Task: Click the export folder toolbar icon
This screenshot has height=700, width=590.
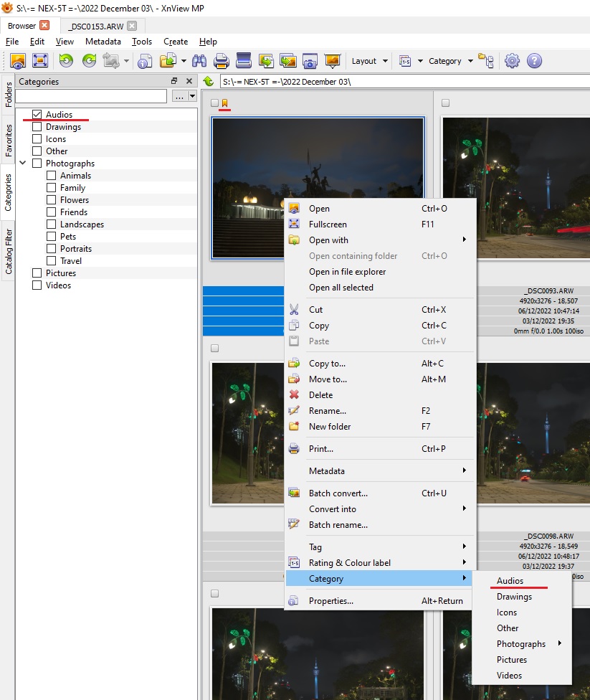Action: point(168,60)
